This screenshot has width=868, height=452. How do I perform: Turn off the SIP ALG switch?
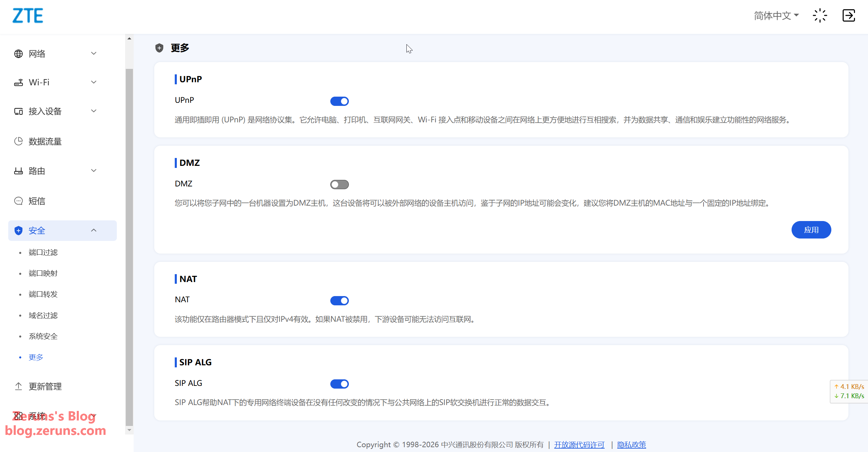(339, 384)
